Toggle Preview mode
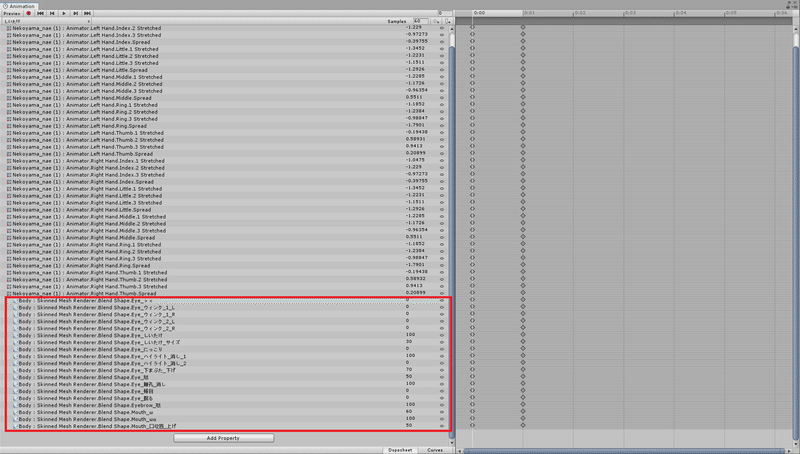Viewport: 800px width, 454px height. coord(12,13)
